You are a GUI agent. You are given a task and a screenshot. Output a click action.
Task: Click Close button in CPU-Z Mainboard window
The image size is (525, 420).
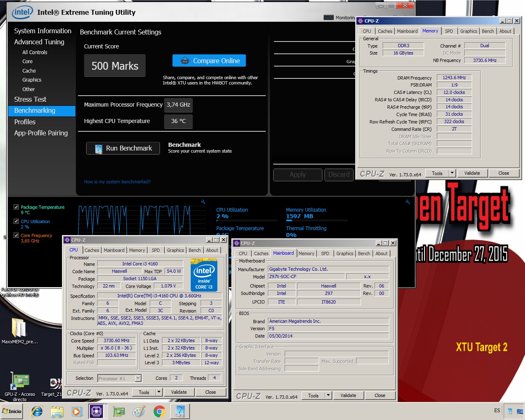tap(380, 395)
